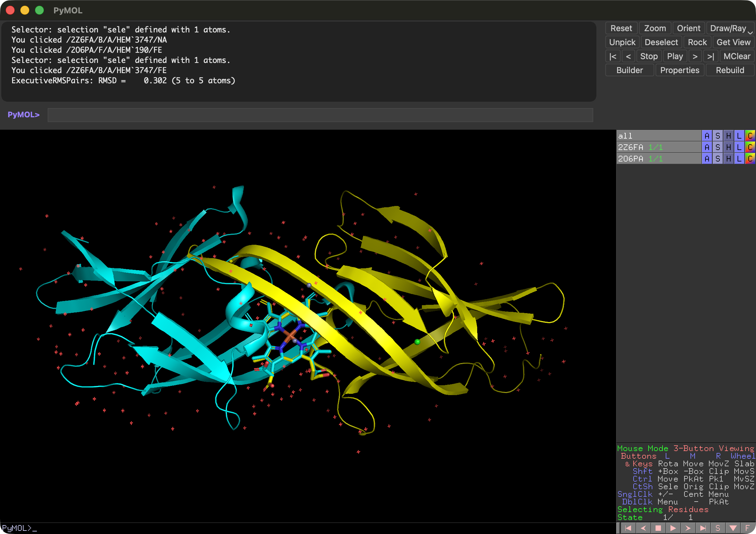Screen dimensions: 756x534
Task: Click the skip-to-end icon in bottom bar
Action: point(703,528)
